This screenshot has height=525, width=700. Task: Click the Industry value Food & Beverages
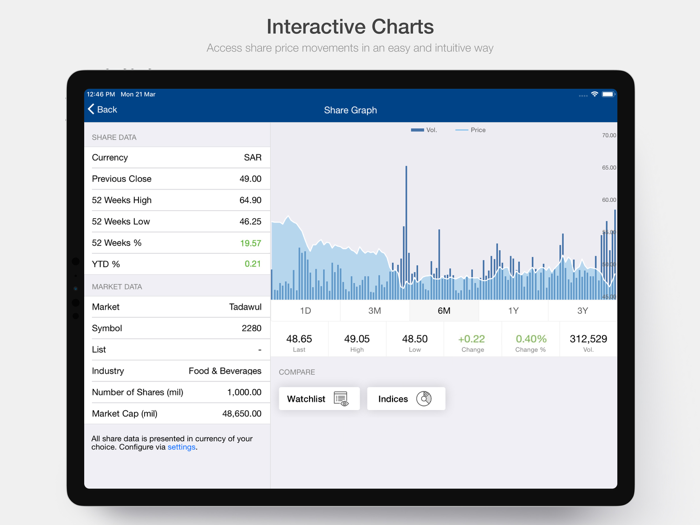click(225, 371)
